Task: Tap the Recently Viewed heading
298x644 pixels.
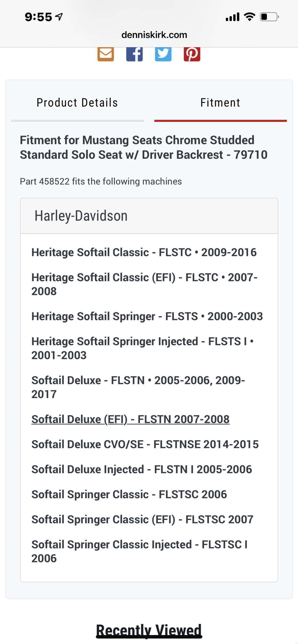Action: [149, 630]
